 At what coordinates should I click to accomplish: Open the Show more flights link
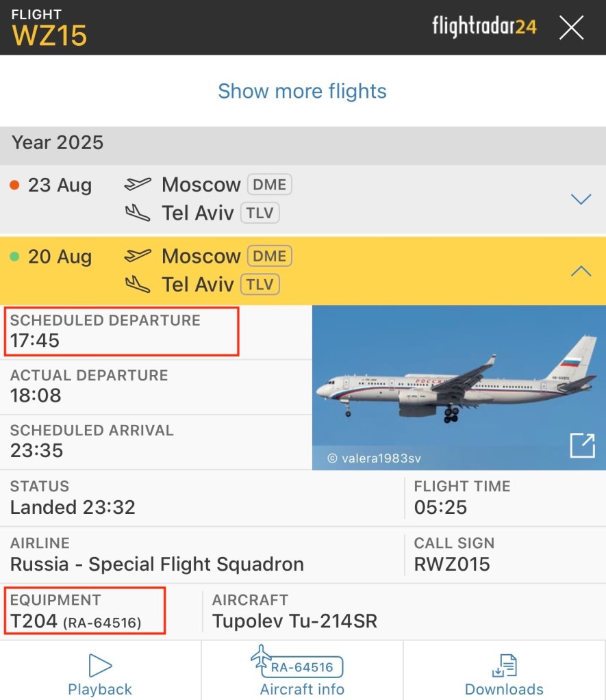point(302,91)
